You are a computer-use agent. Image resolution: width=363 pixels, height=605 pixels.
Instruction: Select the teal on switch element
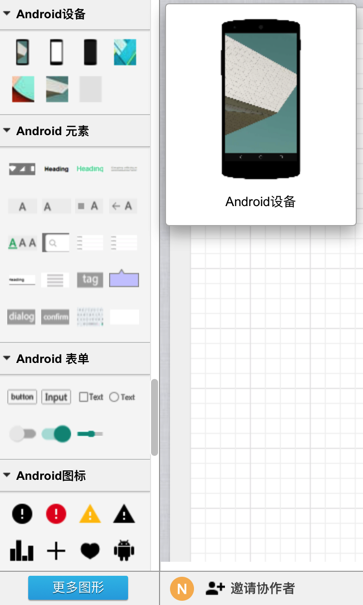[x=56, y=434]
